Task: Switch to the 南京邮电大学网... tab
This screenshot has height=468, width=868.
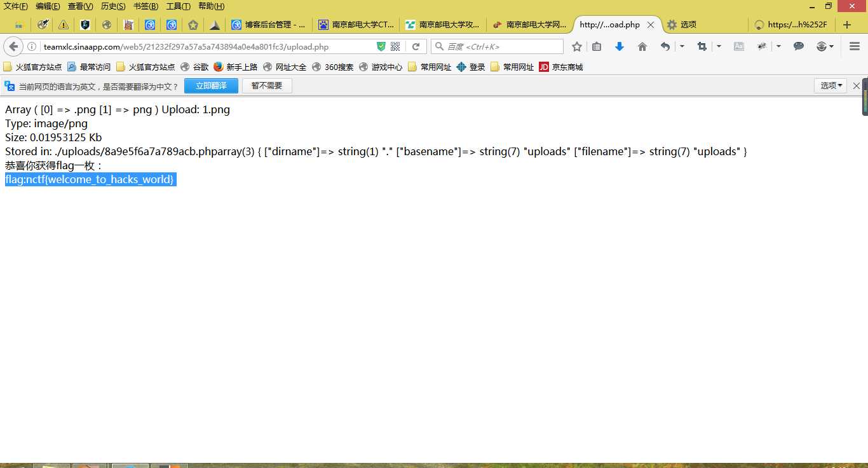Action: point(530,25)
